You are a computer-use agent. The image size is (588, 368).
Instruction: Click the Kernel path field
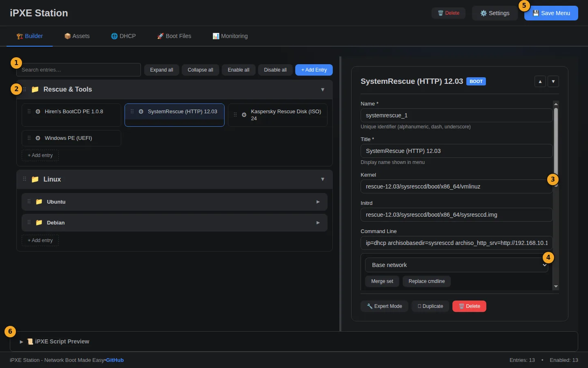(457, 186)
